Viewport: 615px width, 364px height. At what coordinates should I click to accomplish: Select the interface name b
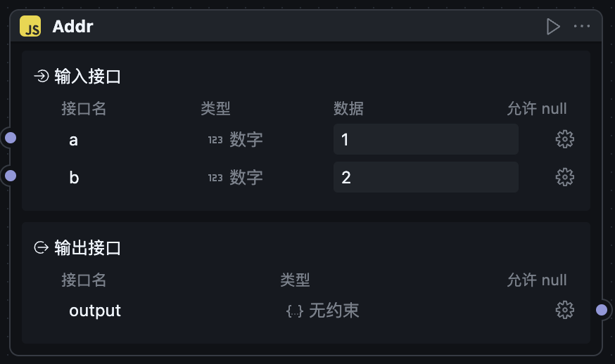tap(74, 177)
